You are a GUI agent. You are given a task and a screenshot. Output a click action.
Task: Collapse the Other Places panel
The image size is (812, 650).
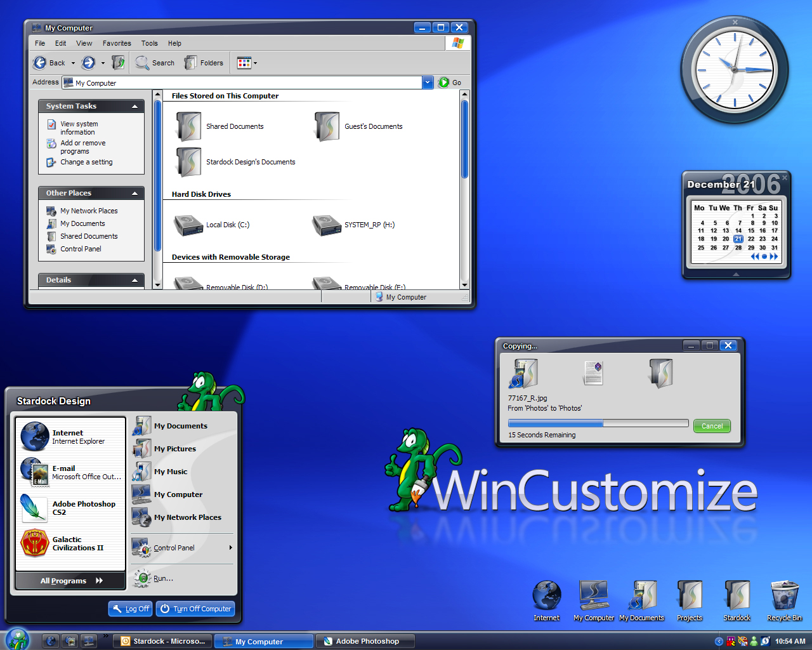(x=134, y=194)
